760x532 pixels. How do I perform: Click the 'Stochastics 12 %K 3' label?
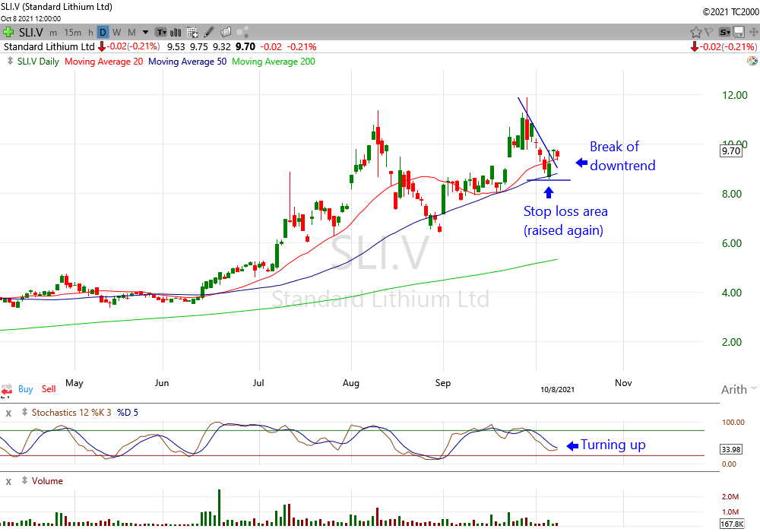(x=71, y=413)
